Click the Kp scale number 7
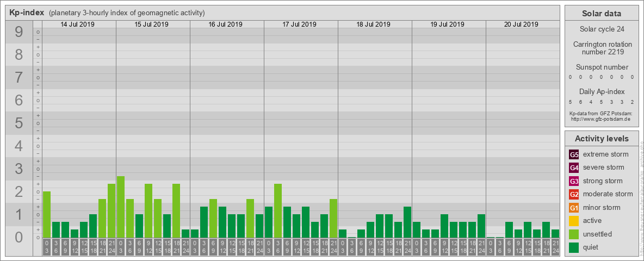Viewport: 644px width, 261px height. click(19, 78)
